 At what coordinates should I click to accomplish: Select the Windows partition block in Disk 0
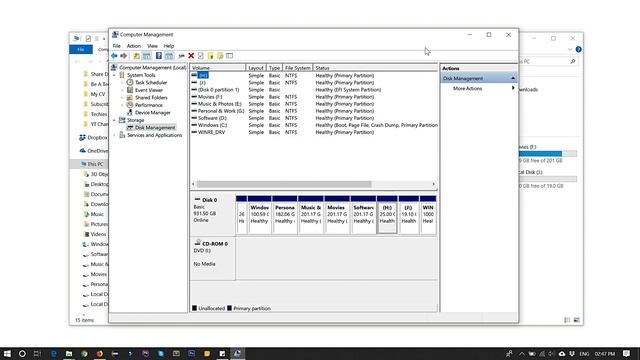pos(259,215)
